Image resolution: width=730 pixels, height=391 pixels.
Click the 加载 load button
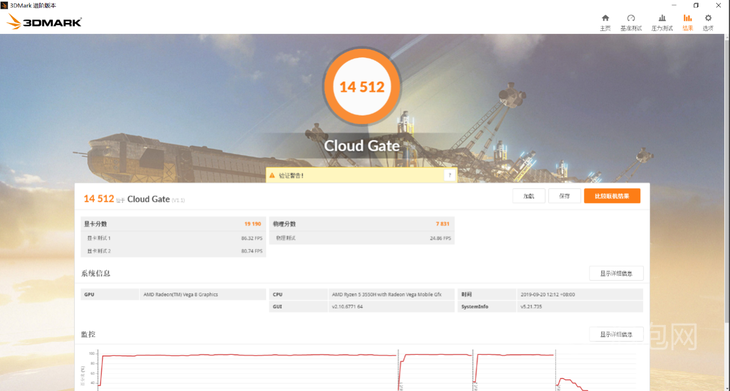(x=528, y=196)
